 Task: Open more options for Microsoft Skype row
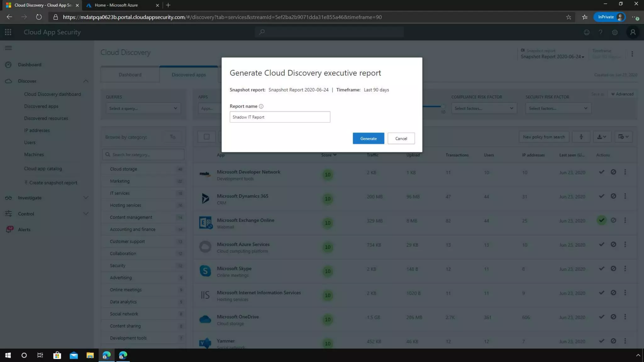coord(625,269)
